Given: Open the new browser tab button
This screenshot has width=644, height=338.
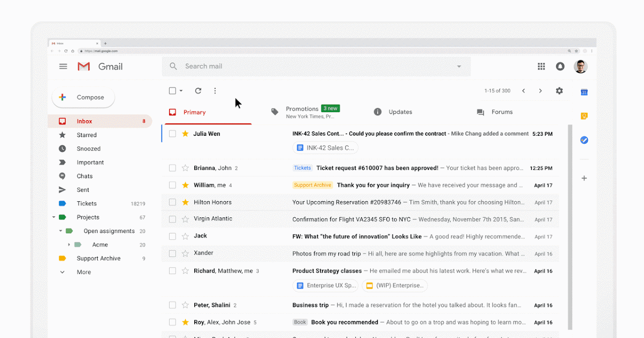Looking at the screenshot, I should coord(106,43).
